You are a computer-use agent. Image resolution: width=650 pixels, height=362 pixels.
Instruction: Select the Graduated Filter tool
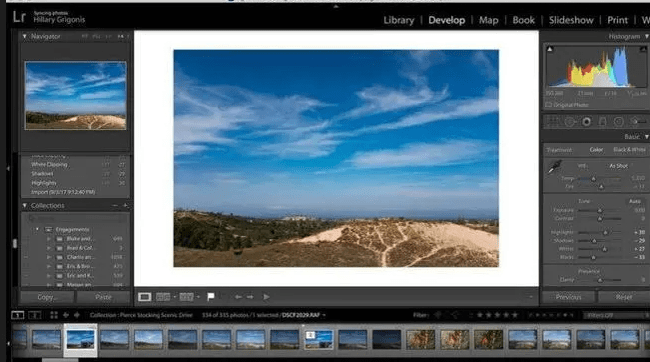click(602, 121)
